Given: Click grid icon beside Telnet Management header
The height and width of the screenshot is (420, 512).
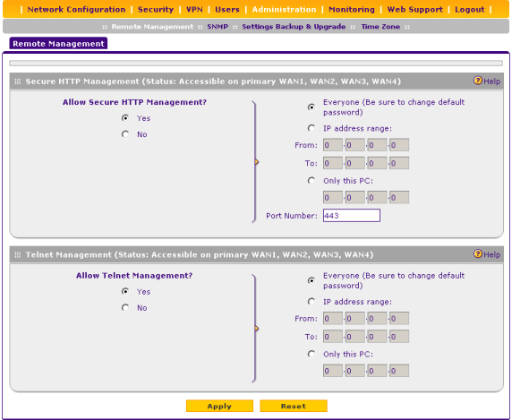Looking at the screenshot, I should (18, 254).
